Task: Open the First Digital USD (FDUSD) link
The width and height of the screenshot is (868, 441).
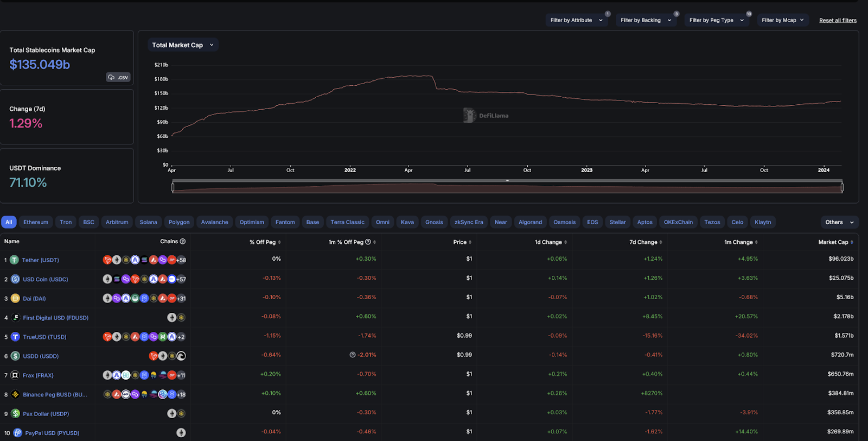Action: (56, 318)
